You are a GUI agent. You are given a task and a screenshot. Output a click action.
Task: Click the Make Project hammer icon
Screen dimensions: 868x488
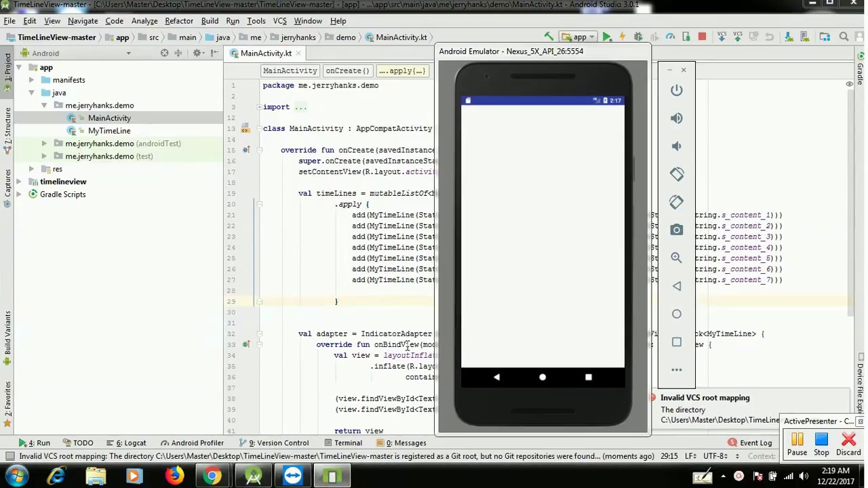pos(549,37)
